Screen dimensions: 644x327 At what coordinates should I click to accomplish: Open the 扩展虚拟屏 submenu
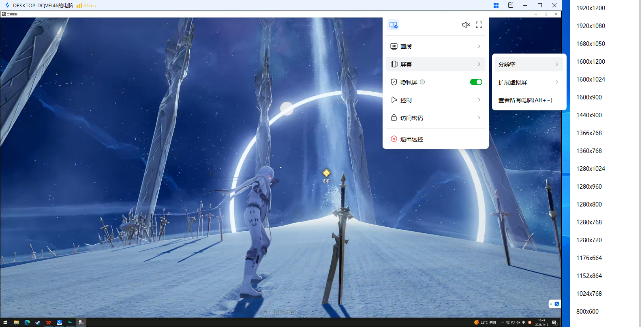click(528, 82)
